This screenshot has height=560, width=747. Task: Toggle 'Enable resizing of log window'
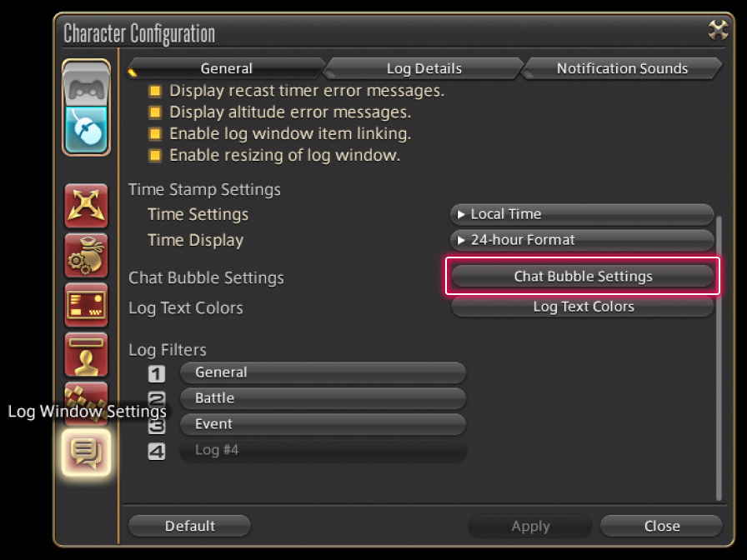point(155,156)
